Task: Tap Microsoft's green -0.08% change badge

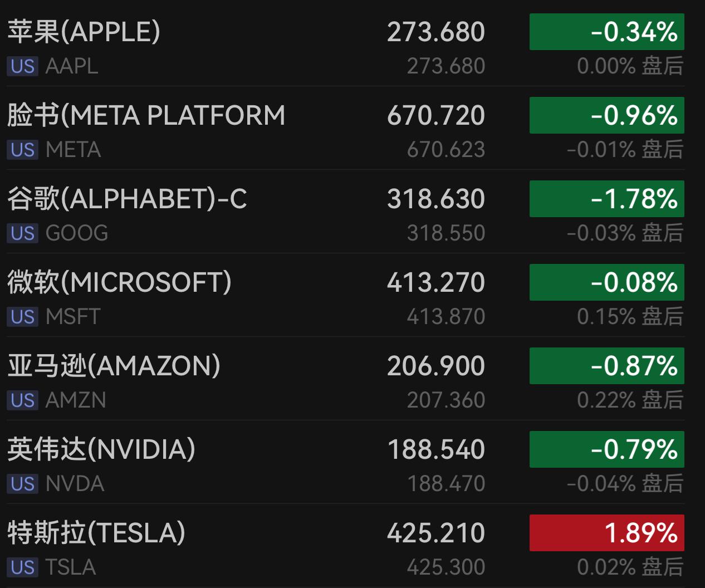Action: click(606, 283)
